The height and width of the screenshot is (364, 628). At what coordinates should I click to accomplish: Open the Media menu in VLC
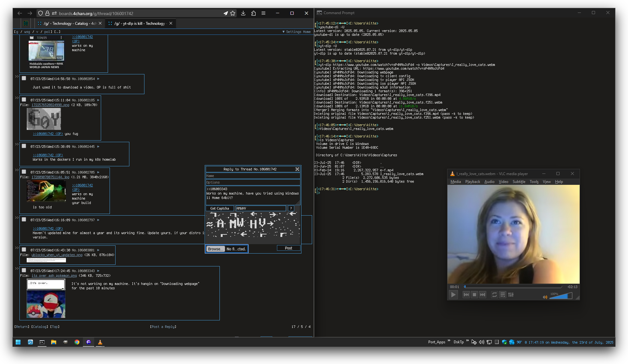(x=456, y=182)
